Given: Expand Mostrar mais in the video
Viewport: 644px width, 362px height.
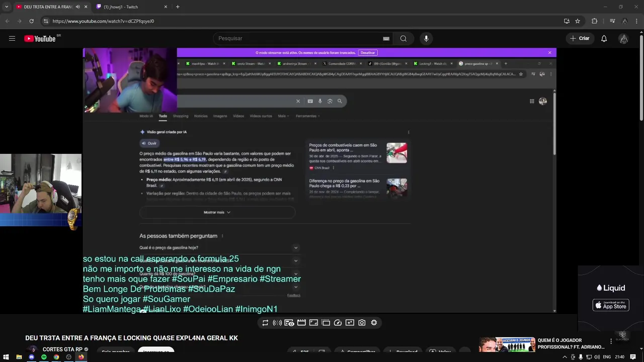Looking at the screenshot, I should (x=217, y=212).
